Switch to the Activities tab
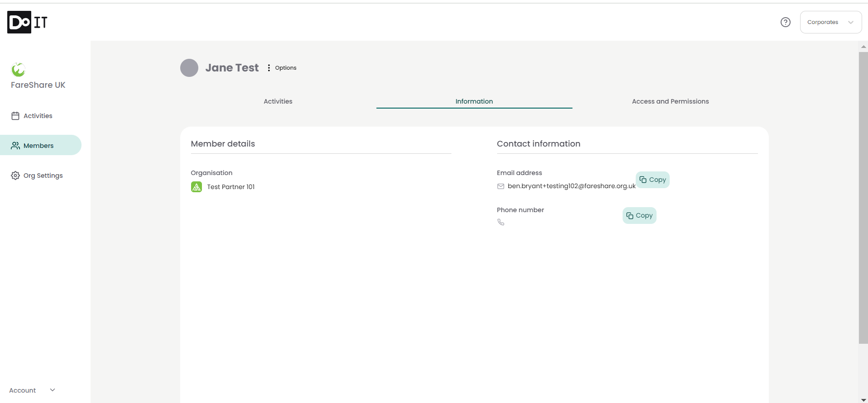Screen dimensions: 868x403 (278, 101)
